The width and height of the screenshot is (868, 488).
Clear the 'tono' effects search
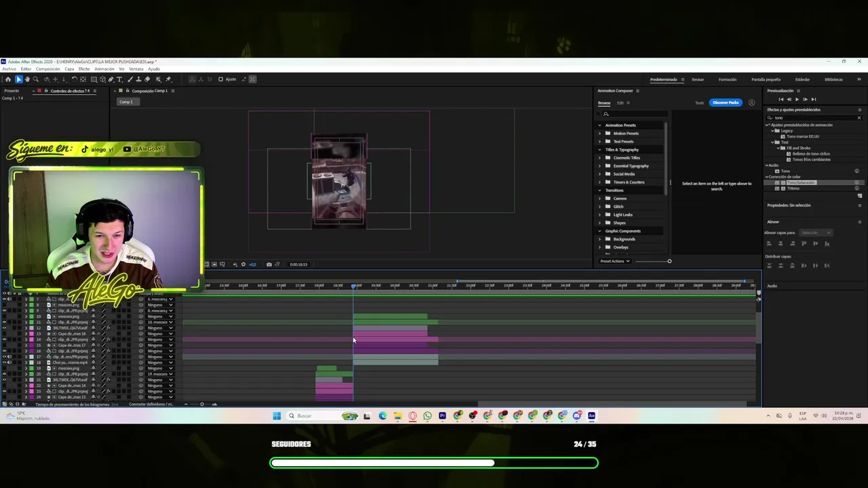859,118
